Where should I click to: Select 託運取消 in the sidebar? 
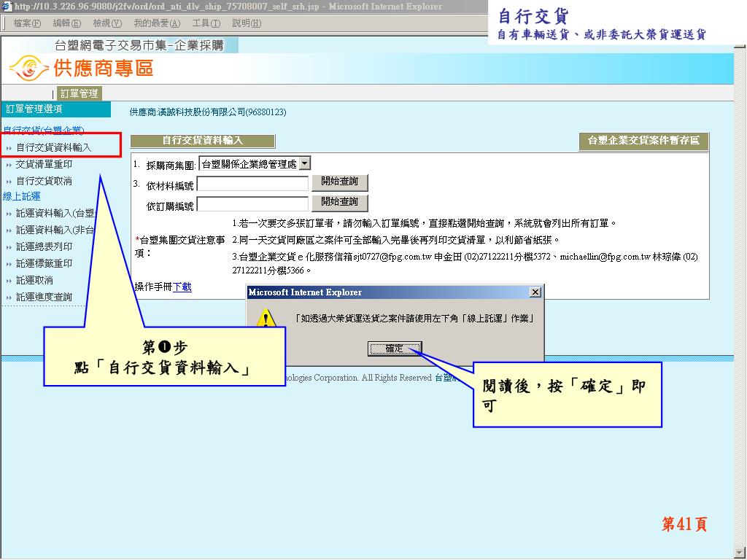[34, 280]
